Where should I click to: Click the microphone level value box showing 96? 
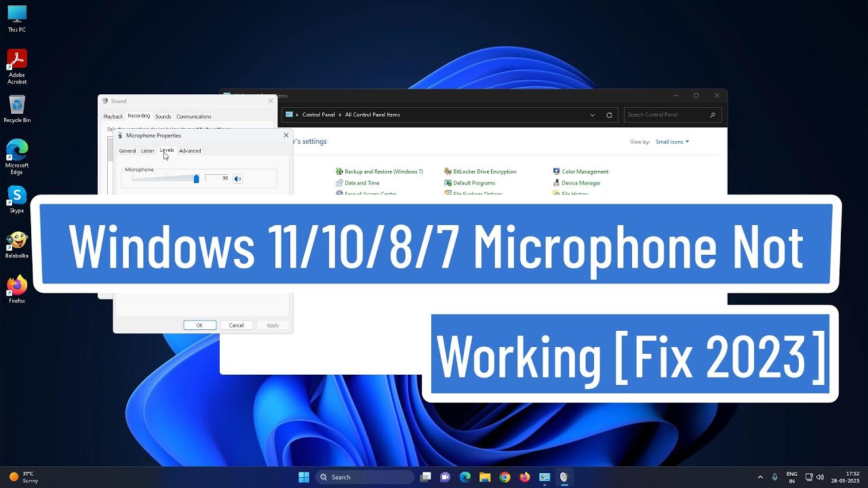[x=218, y=178]
